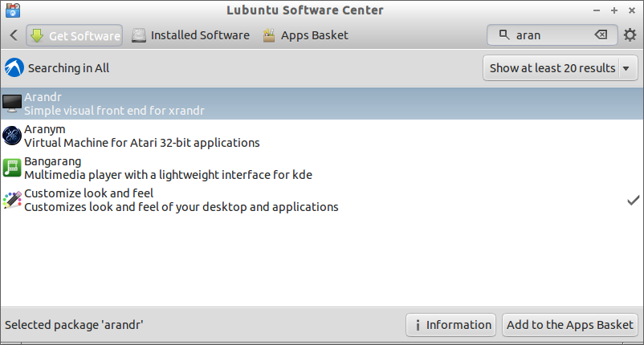This screenshot has width=644, height=345.
Task: Click the Bangarang green media icon
Action: (x=12, y=168)
